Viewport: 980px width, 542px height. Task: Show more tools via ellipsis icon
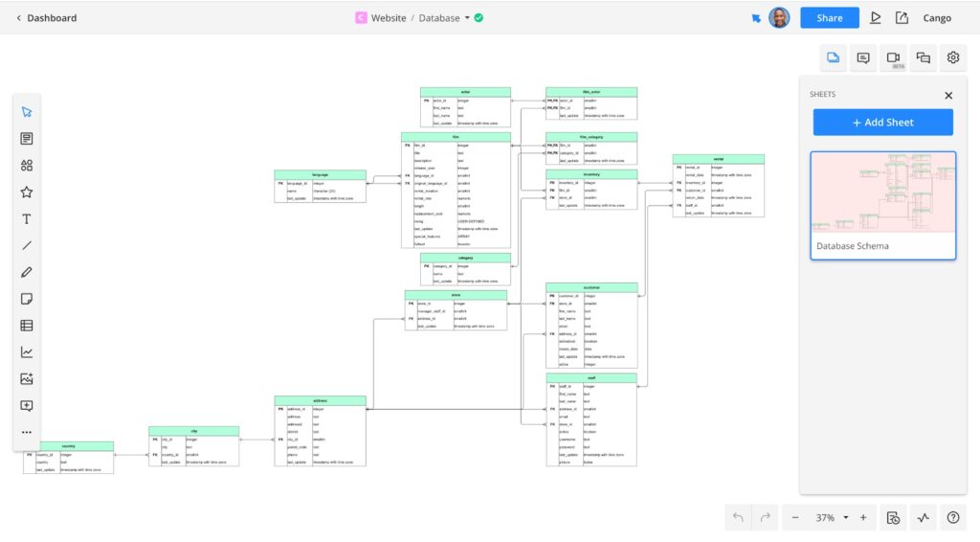27,432
